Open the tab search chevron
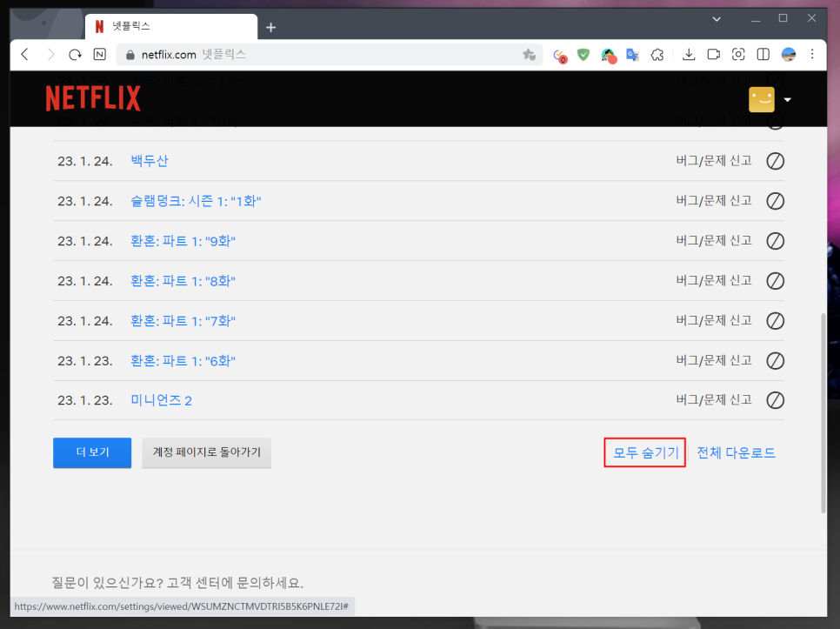This screenshot has height=629, width=840. (x=717, y=19)
